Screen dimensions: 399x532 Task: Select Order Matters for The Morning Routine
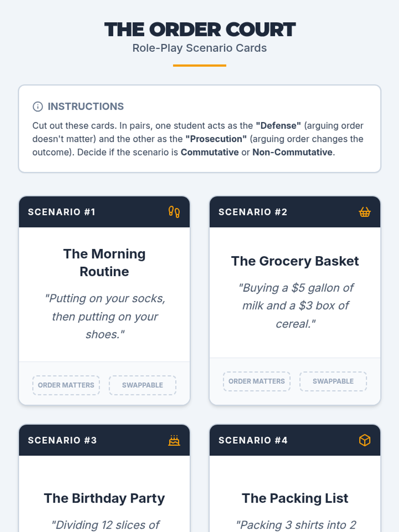(x=66, y=385)
